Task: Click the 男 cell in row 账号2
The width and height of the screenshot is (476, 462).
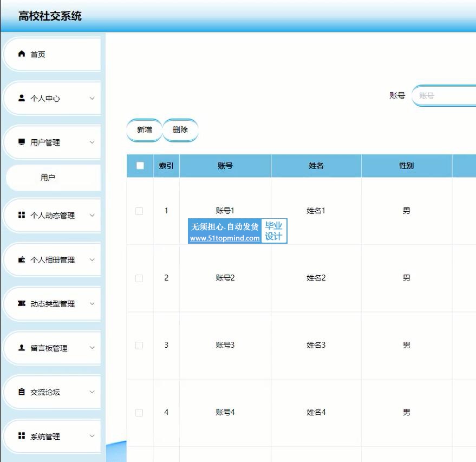Action: click(x=407, y=278)
